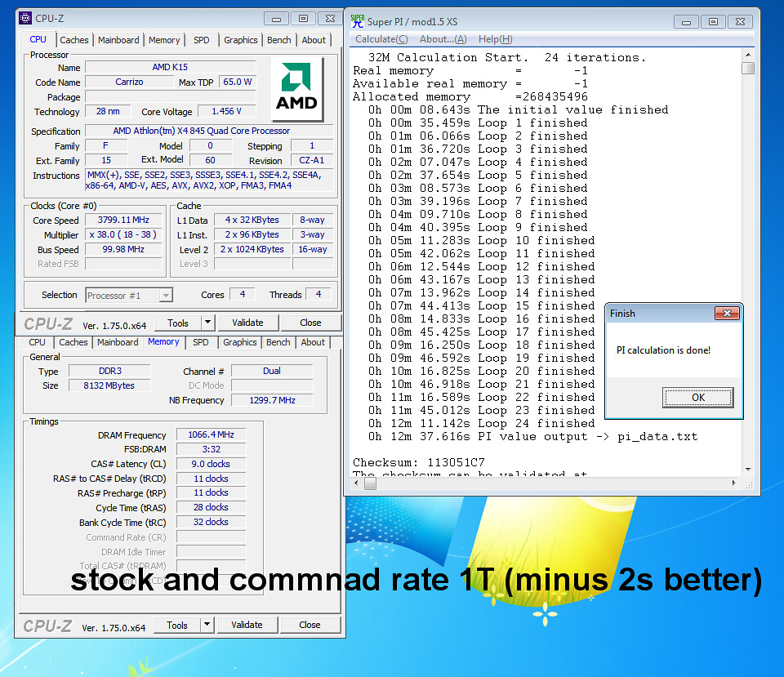Image resolution: width=784 pixels, height=677 pixels.
Task: Click the Core Speed value 3799.11 MHz
Action: [x=123, y=220]
